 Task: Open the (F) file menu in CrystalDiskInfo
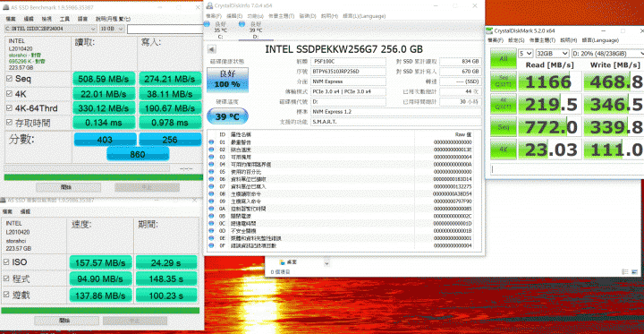click(213, 16)
